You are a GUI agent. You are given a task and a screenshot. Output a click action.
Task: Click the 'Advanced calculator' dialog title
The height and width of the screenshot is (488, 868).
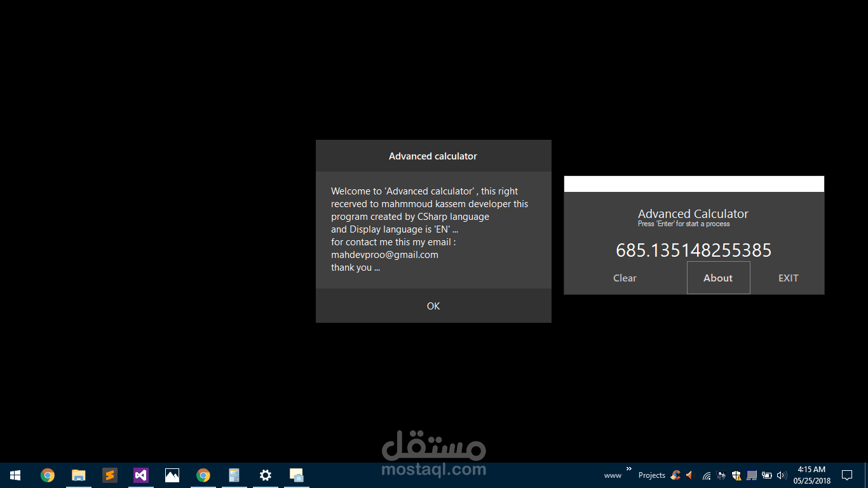(x=433, y=156)
